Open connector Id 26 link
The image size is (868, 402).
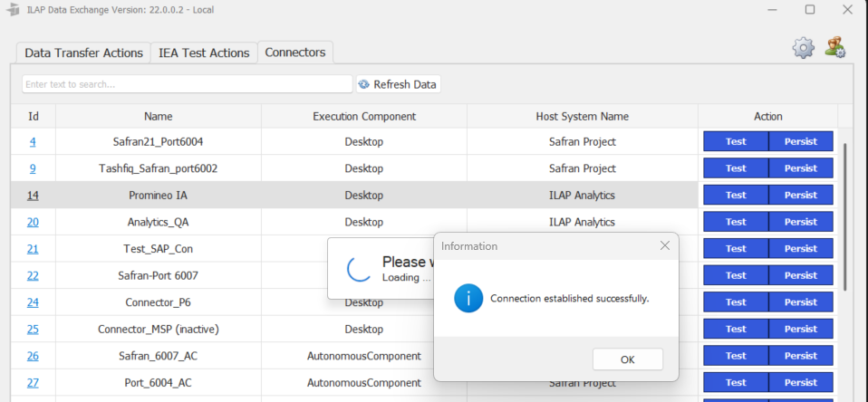33,356
